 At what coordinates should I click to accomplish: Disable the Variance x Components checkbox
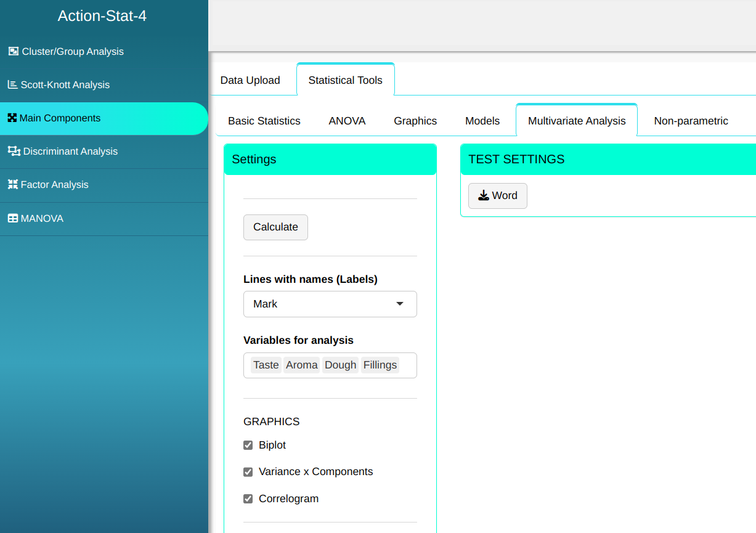pyautogui.click(x=248, y=472)
